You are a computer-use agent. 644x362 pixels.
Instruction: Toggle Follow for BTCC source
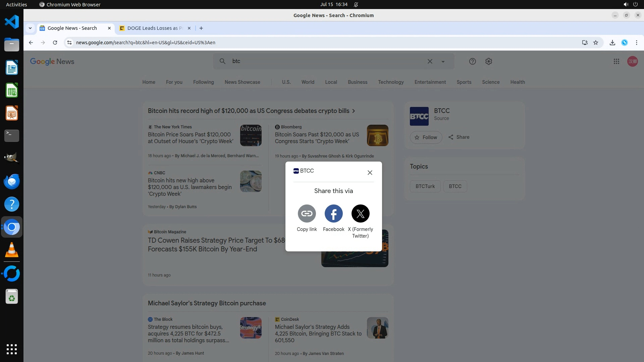(426, 137)
